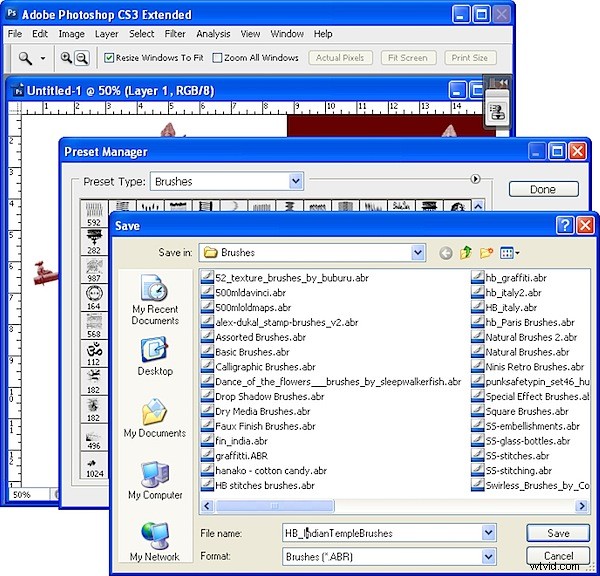This screenshot has height=576, width=600.
Task: Go back using the Save dialog arrow
Action: pyautogui.click(x=445, y=253)
